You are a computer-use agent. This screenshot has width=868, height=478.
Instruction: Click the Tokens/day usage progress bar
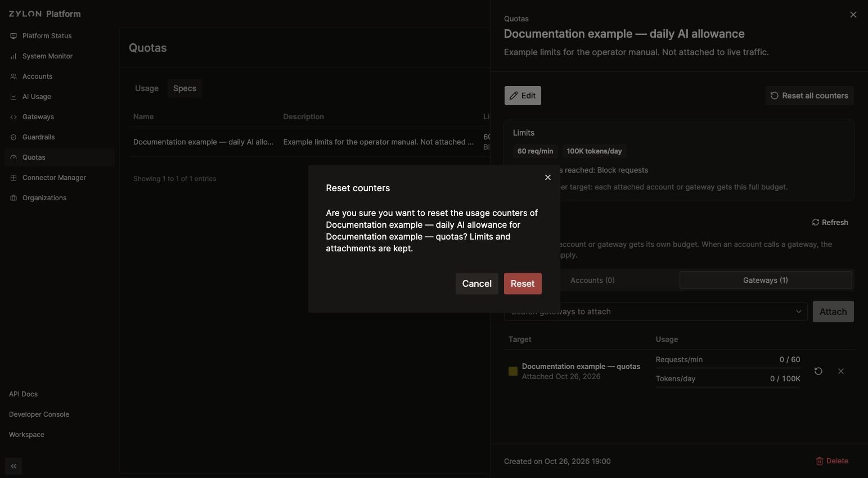pyautogui.click(x=727, y=387)
